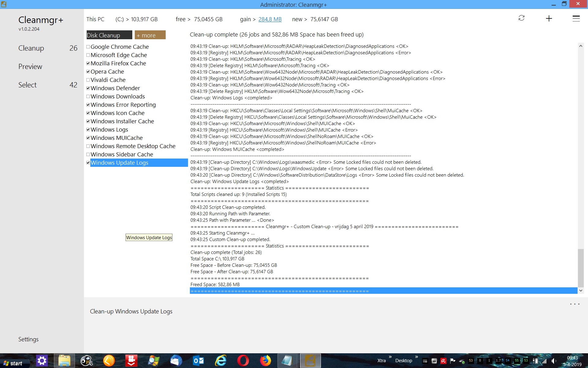Select Windows Logs list item
The height and width of the screenshot is (368, 588).
(x=109, y=129)
